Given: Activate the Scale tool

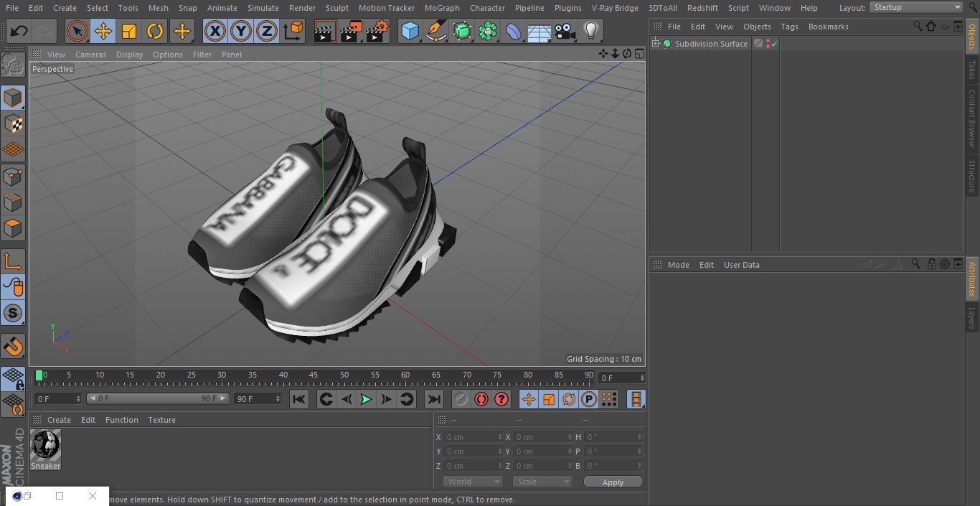Looking at the screenshot, I should click(129, 31).
